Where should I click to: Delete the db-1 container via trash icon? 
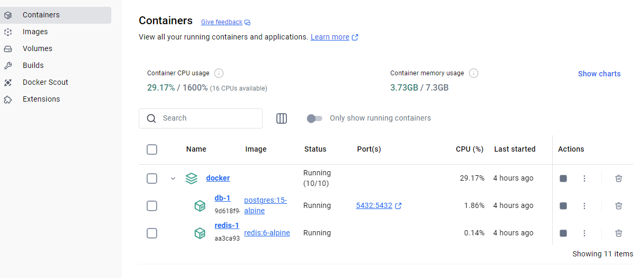[619, 206]
